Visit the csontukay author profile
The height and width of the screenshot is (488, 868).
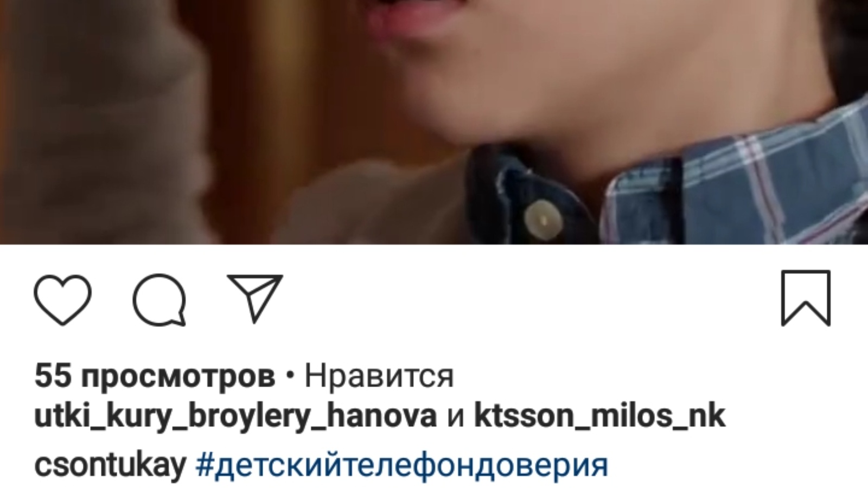point(110,465)
